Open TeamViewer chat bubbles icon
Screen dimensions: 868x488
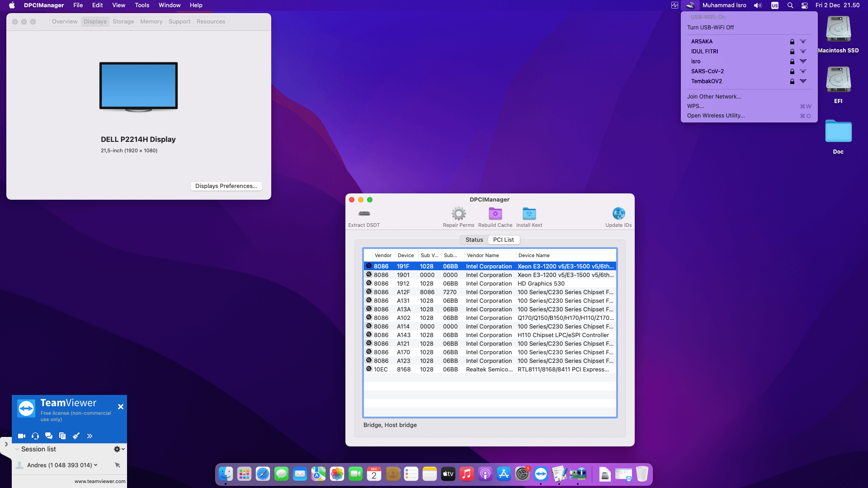[x=49, y=436]
